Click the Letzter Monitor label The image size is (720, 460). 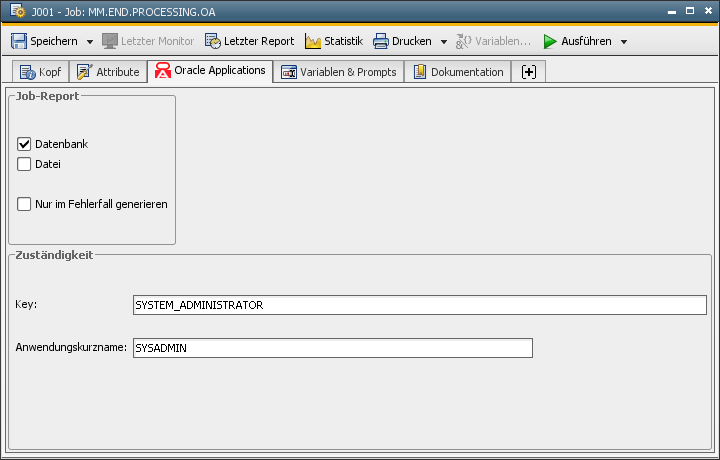pos(158,41)
